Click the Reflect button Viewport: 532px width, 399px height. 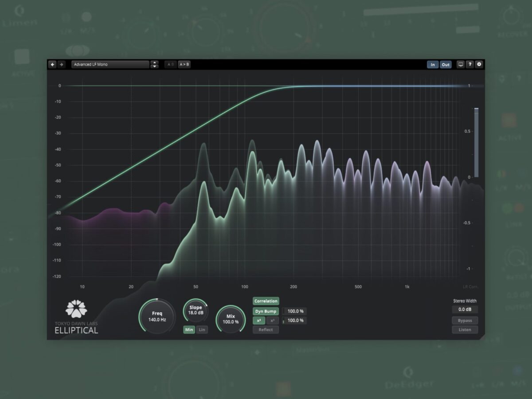[266, 329]
